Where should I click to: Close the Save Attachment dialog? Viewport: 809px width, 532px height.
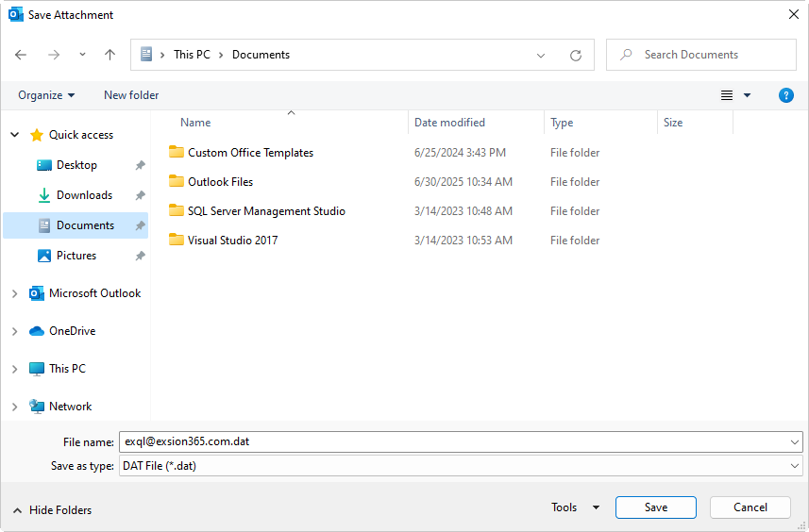[794, 14]
